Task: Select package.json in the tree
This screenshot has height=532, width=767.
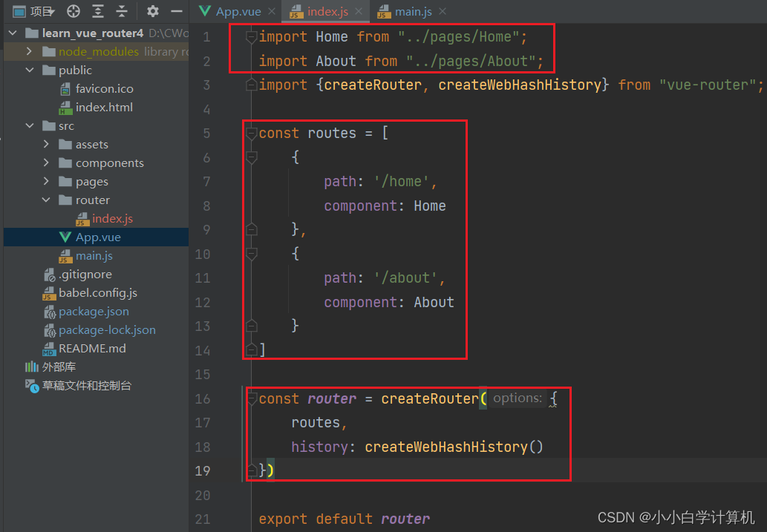Action: coord(94,312)
